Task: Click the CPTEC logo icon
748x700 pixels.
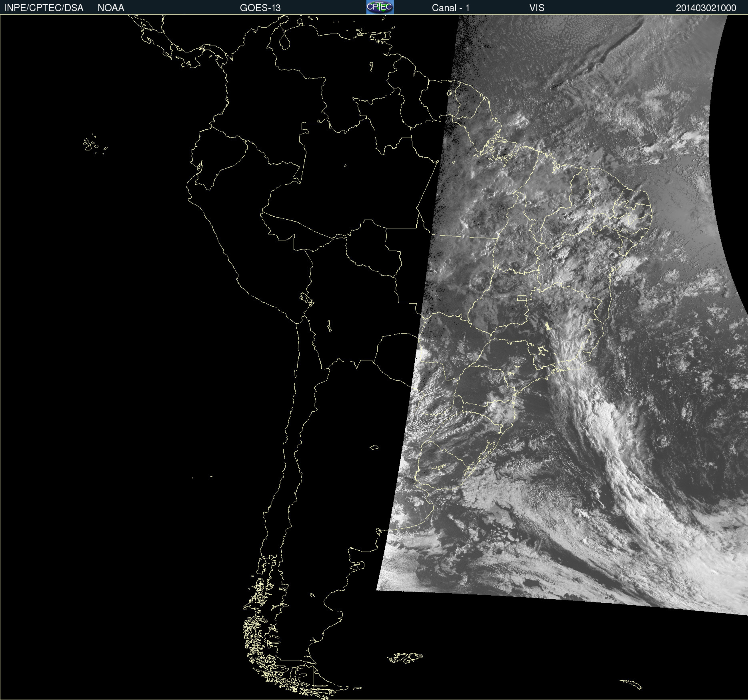Action: [x=380, y=7]
